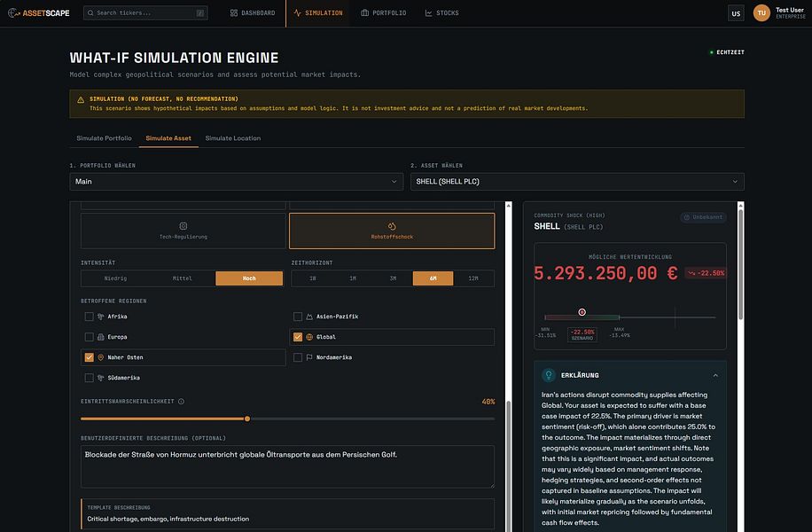Click the Tech-Regulierung chip icon
The width and height of the screenshot is (812, 532).
[183, 226]
